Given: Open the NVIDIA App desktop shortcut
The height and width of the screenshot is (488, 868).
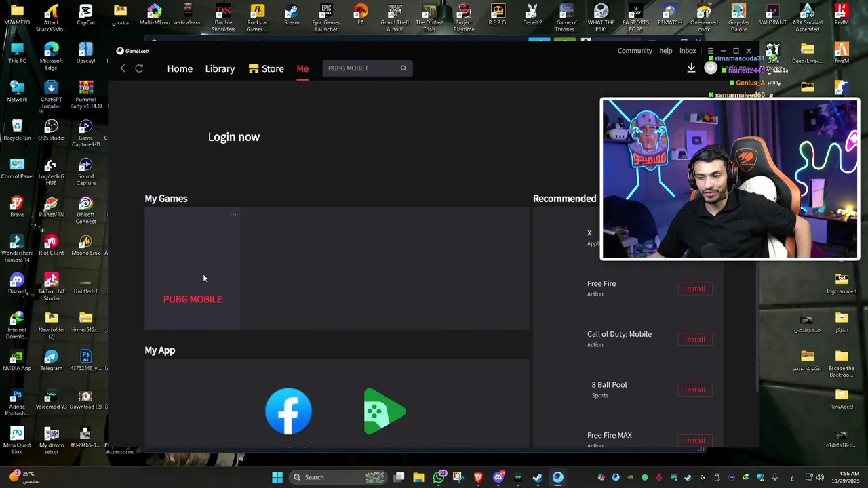Looking at the screenshot, I should coord(17,361).
